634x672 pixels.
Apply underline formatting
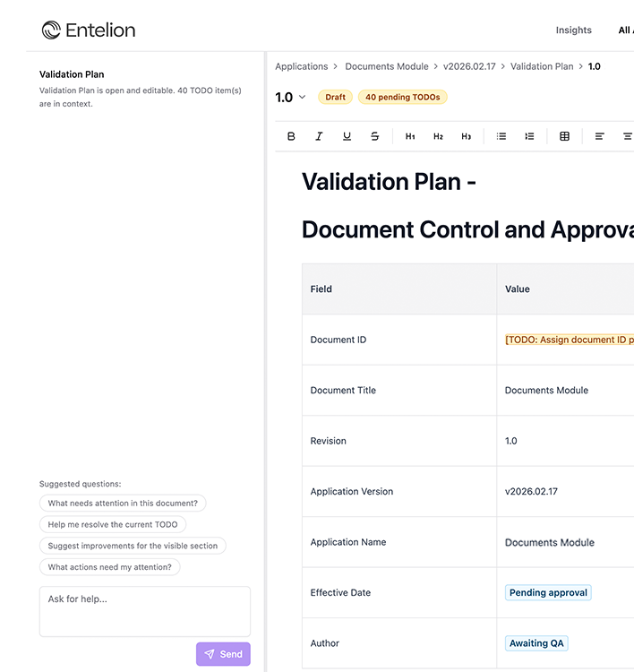tap(347, 136)
